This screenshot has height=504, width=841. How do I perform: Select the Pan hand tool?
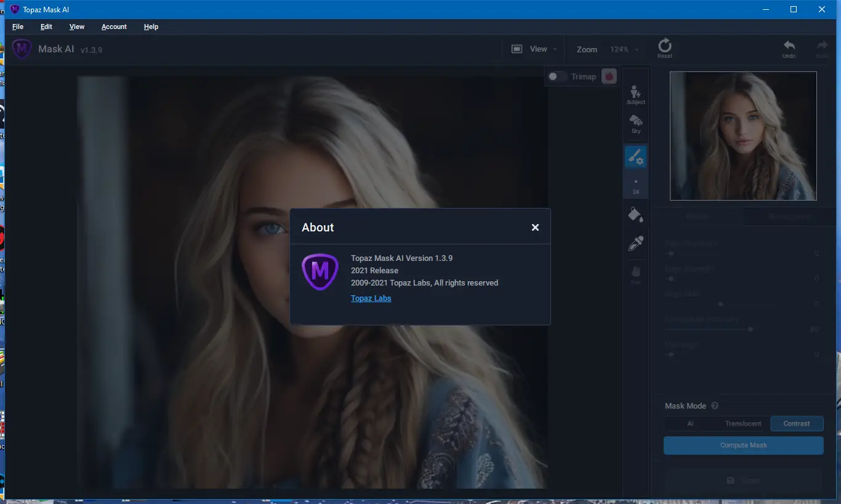click(636, 274)
